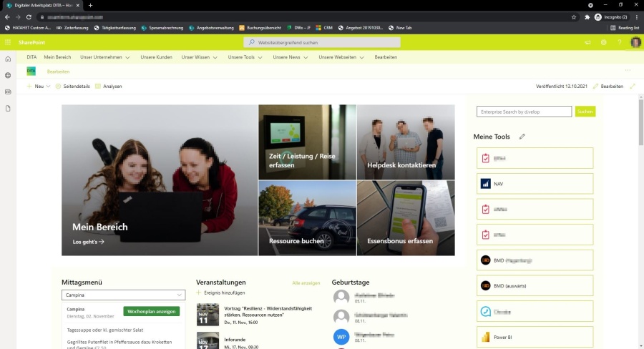Click the expand page icon beside Bearbeiten
This screenshot has width=644, height=349.
point(633,87)
